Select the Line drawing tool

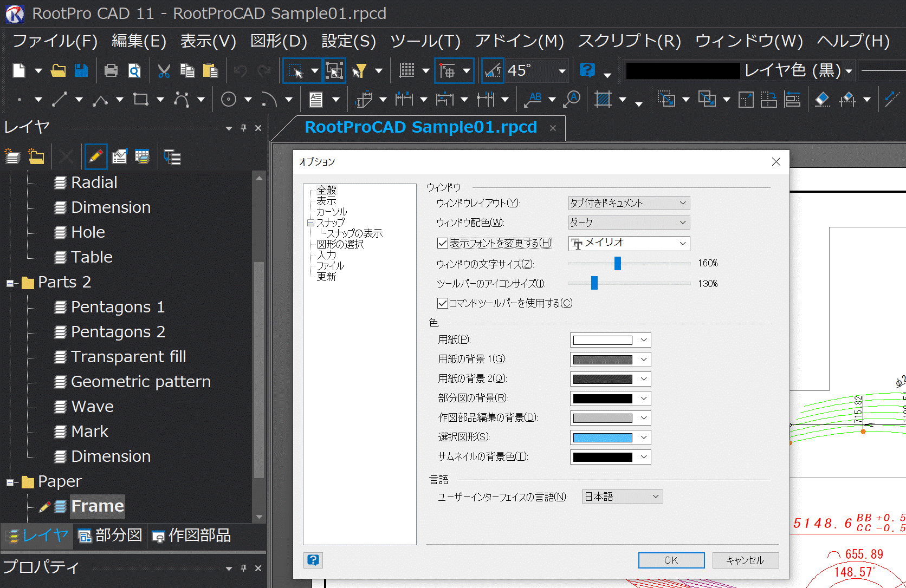pos(60,99)
